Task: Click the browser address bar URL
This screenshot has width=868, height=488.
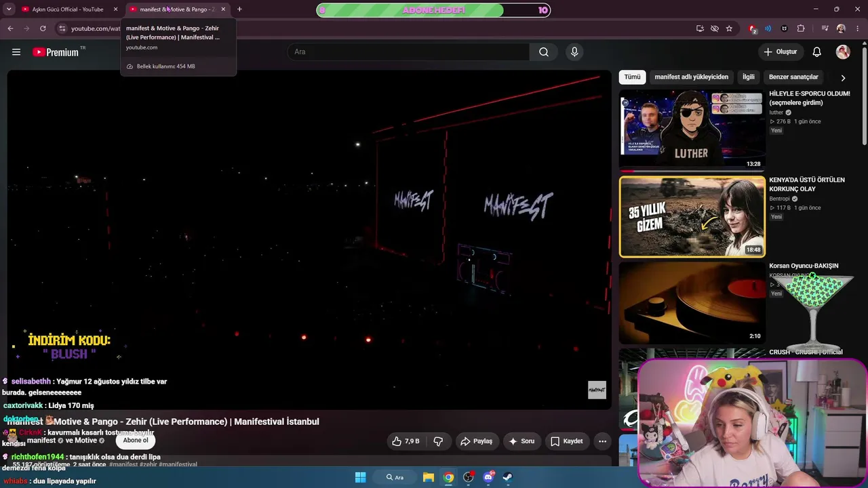Action: click(96, 28)
